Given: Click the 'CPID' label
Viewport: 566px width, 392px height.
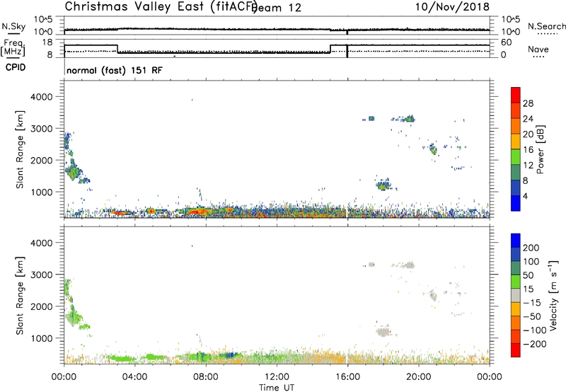Looking at the screenshot, I should pos(16,67).
